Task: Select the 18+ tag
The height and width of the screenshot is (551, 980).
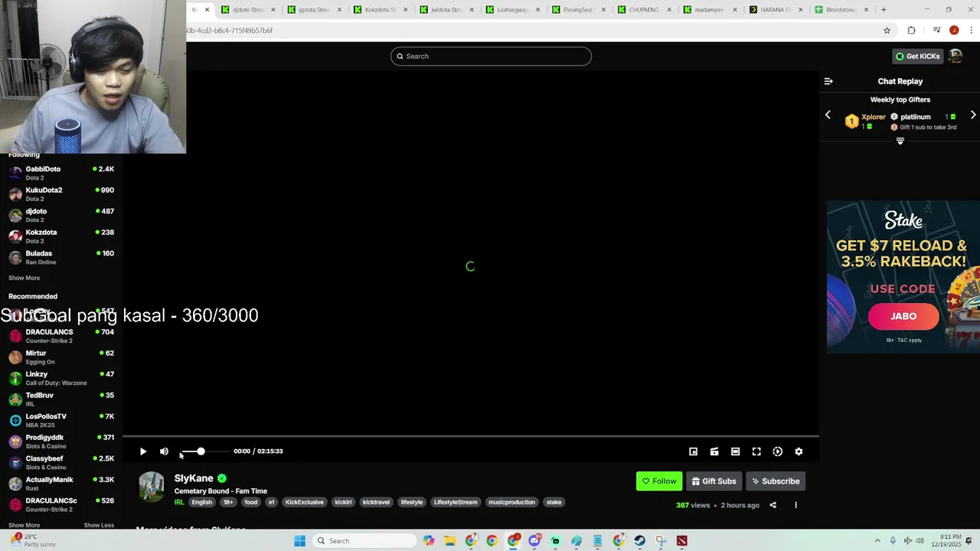Action: [x=228, y=502]
